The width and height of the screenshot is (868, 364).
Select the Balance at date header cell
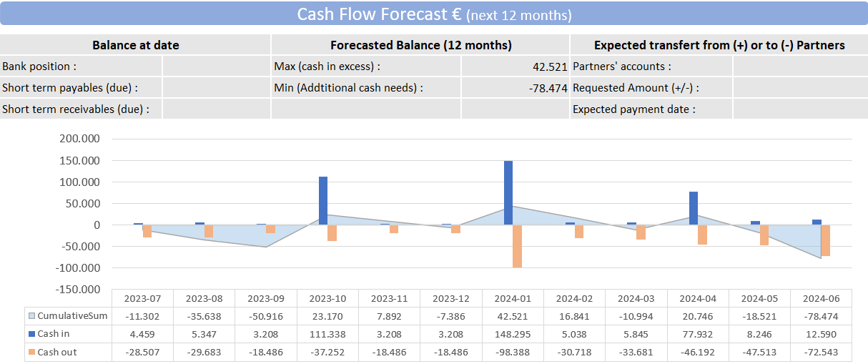pyautogui.click(x=136, y=45)
